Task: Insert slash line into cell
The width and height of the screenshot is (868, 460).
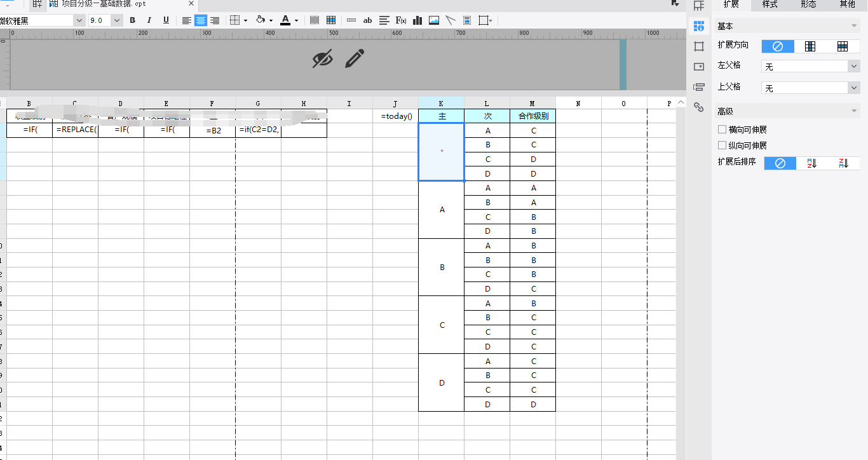Action: point(451,20)
